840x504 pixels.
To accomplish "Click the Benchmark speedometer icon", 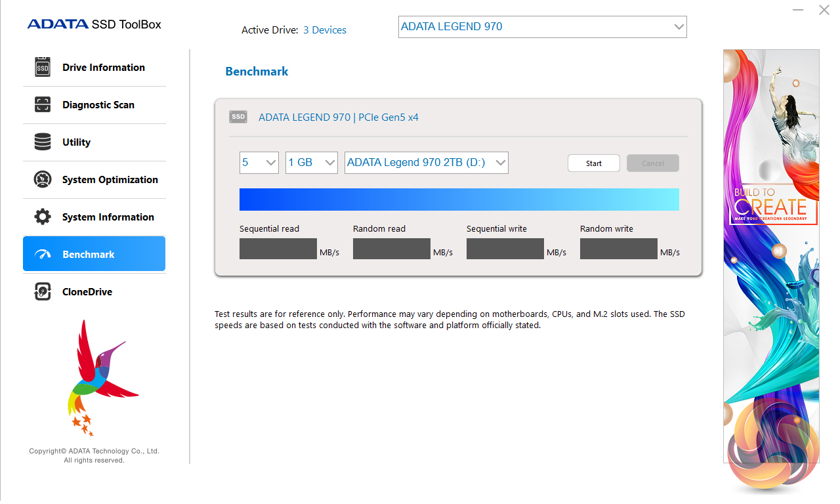I will pos(43,255).
